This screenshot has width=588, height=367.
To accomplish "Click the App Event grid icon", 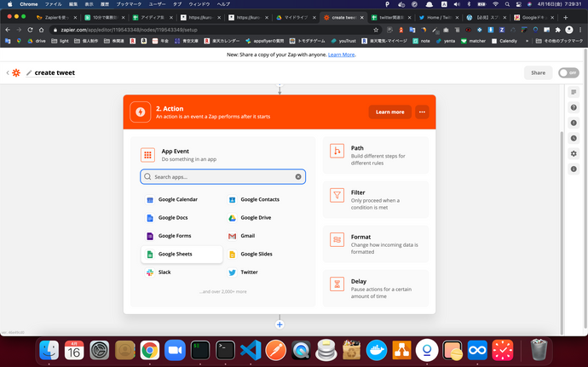I will pyautogui.click(x=147, y=155).
